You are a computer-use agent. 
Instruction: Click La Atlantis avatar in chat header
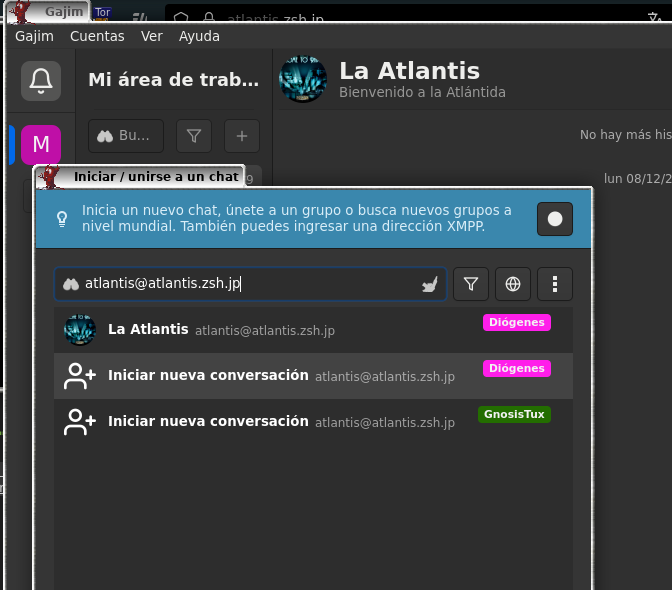pyautogui.click(x=302, y=80)
